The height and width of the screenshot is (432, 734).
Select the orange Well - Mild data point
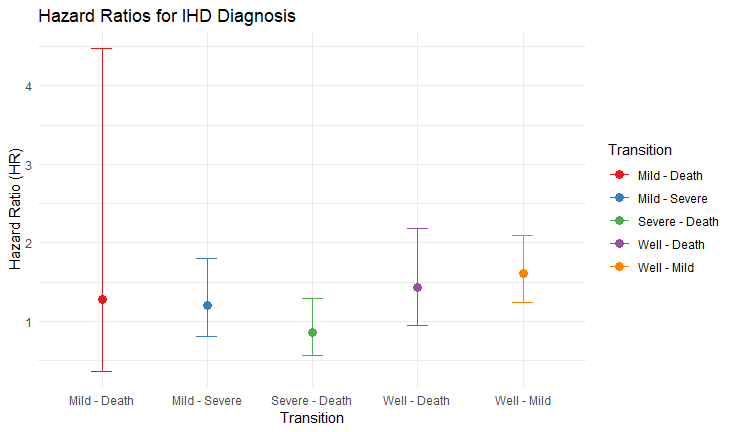[523, 273]
